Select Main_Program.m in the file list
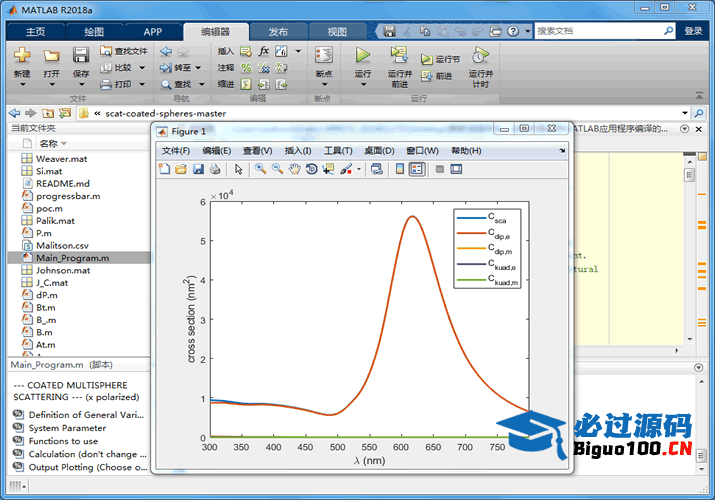715x500 pixels. point(72,257)
